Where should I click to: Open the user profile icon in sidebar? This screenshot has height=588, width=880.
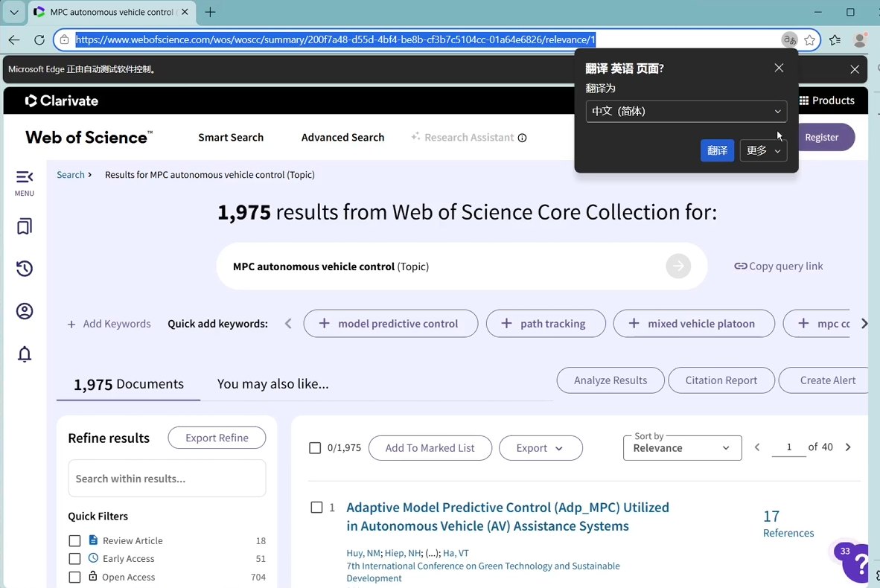(24, 311)
